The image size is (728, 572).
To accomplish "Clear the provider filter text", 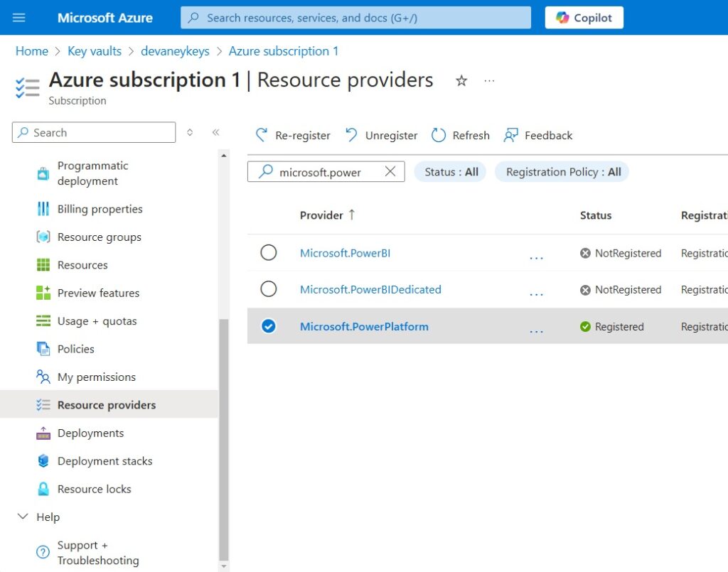I will point(390,172).
